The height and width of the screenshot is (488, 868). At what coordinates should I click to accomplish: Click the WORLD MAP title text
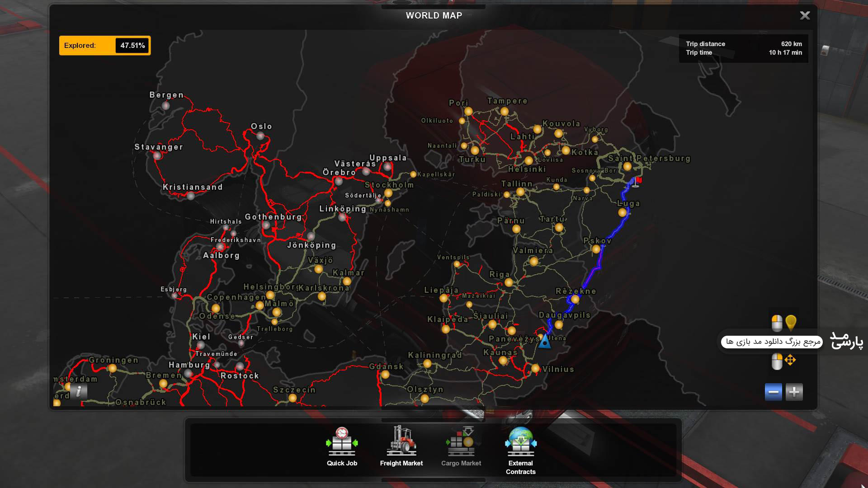pos(434,15)
